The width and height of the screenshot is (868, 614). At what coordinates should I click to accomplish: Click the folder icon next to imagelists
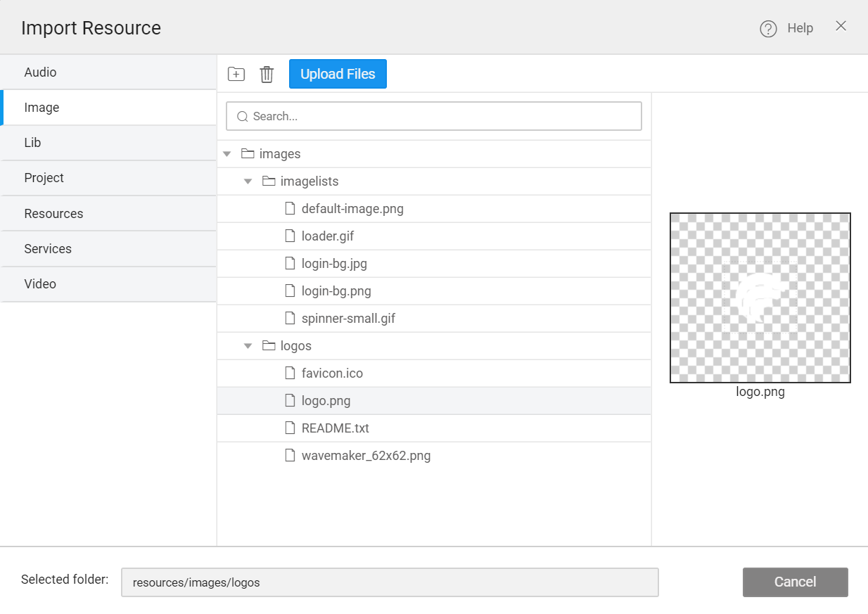268,181
